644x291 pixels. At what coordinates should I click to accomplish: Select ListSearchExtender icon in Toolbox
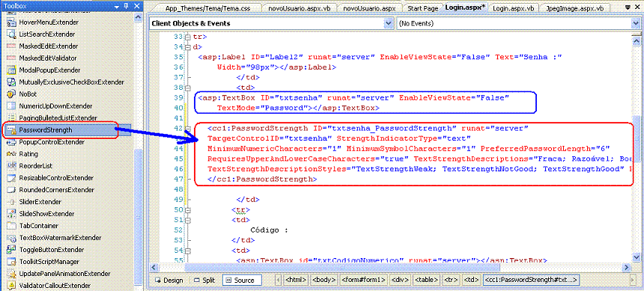click(x=11, y=34)
